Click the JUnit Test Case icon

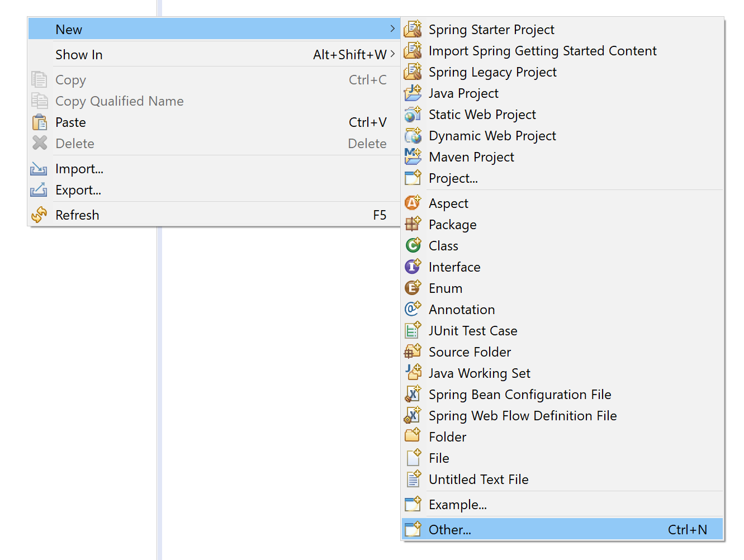(413, 330)
